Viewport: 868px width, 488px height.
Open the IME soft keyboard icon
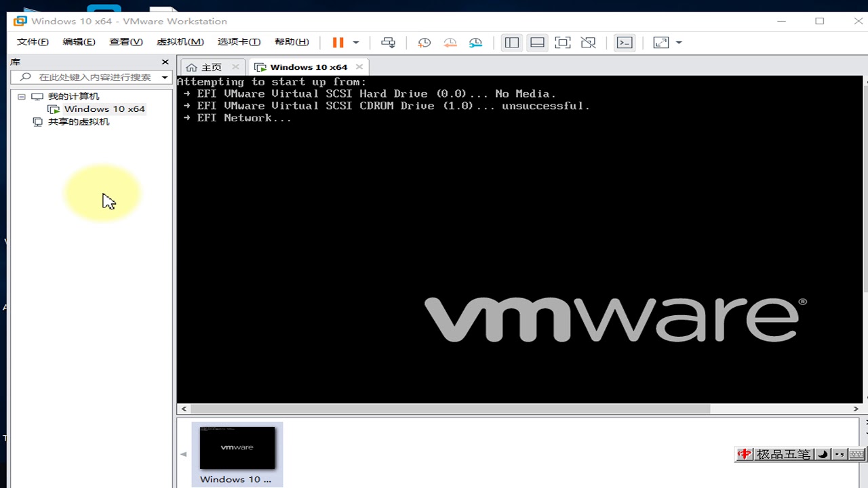tap(856, 454)
